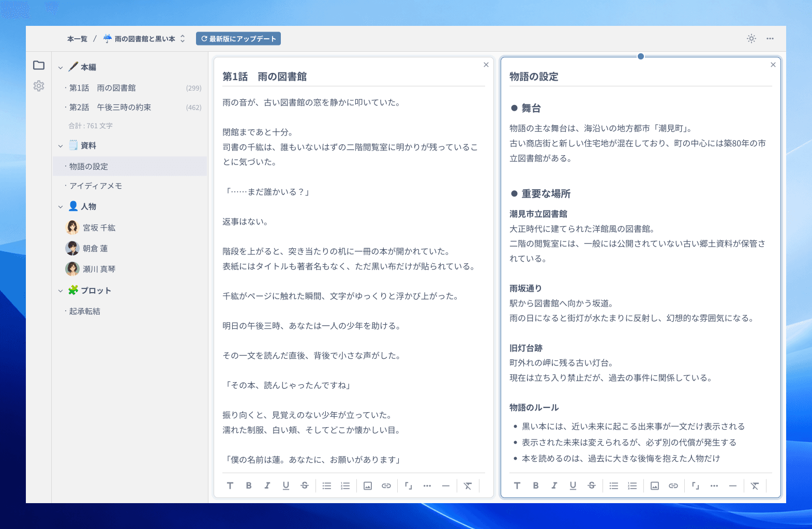Image resolution: width=812 pixels, height=529 pixels.
Task: Click 朝倉 蓮 avatar thumbnail
Action: click(x=72, y=248)
